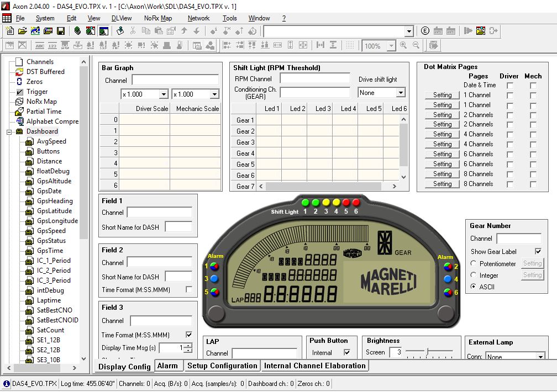Open the File menu

[x=20, y=18]
